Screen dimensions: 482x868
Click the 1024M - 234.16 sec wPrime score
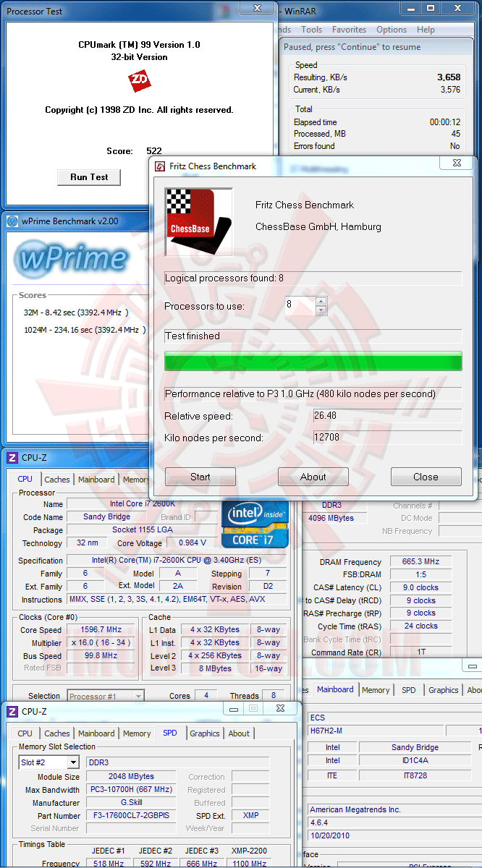pyautogui.click(x=84, y=330)
